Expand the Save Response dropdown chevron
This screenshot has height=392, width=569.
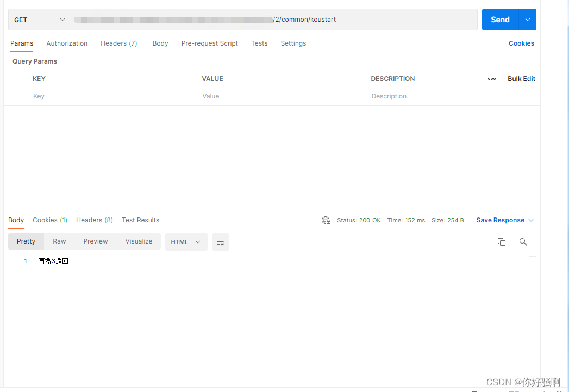pyautogui.click(x=531, y=220)
